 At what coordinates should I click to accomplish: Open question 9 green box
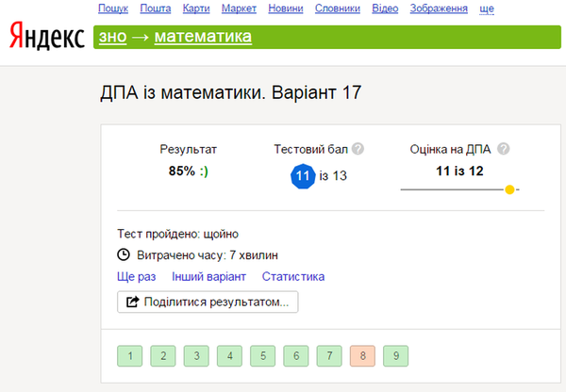395,356
